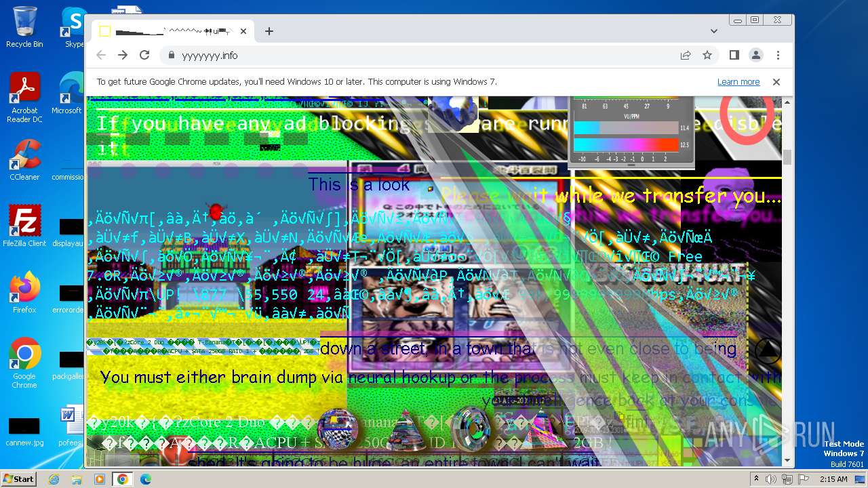Click the cone shape on the page
This screenshot has width=868, height=488.
coord(405,431)
